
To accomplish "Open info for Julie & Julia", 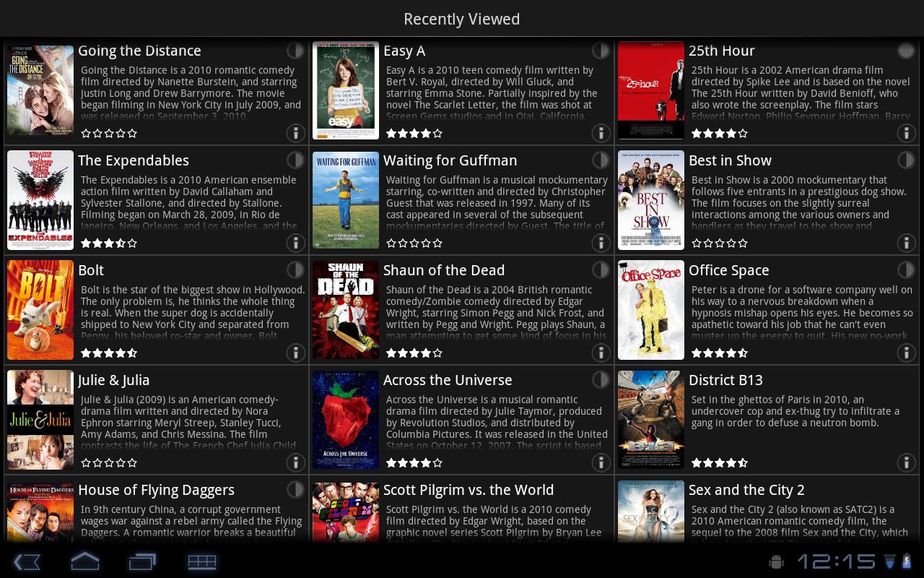I will pyautogui.click(x=295, y=462).
